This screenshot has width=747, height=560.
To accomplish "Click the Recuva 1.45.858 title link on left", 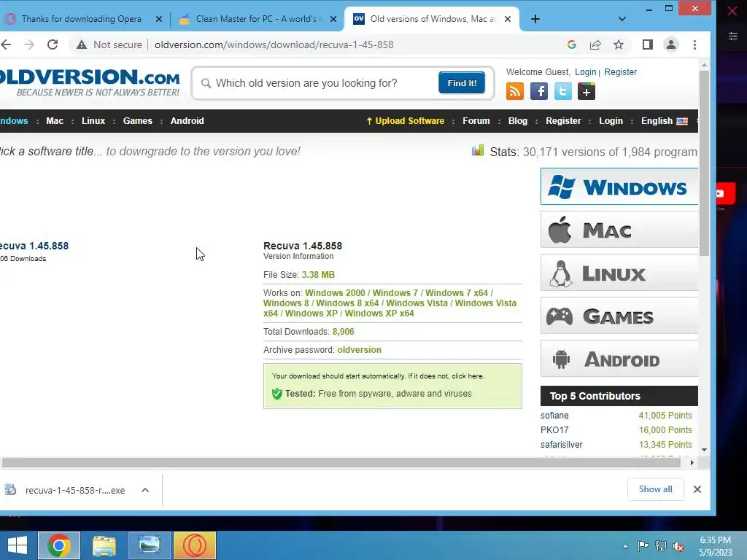I will tap(34, 246).
